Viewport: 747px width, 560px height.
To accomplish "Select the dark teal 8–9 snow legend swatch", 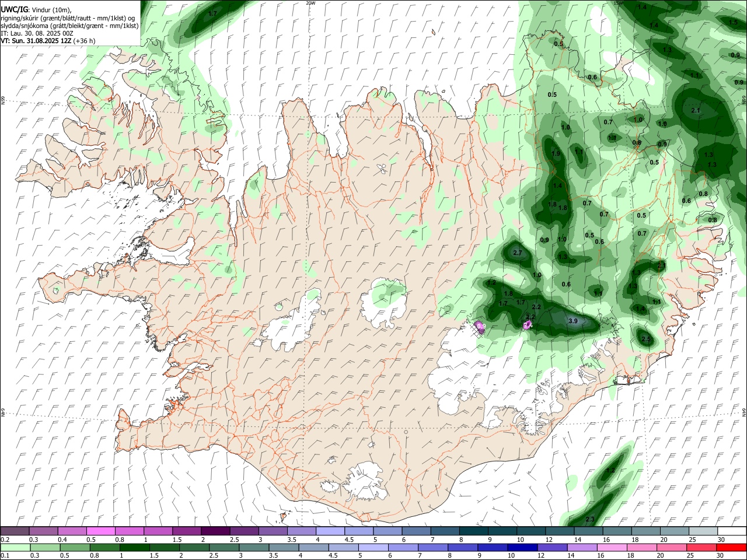I will tap(474, 531).
